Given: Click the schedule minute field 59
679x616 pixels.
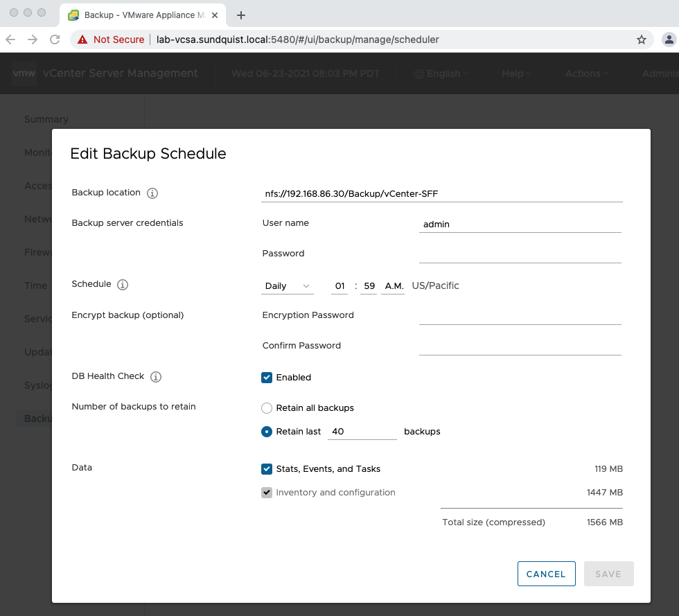Looking at the screenshot, I should coord(369,286).
